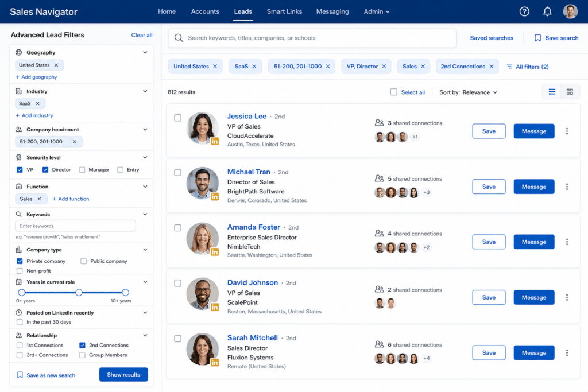This screenshot has width=588, height=392.
Task: Go to the Accounts tab
Action: pyautogui.click(x=205, y=11)
